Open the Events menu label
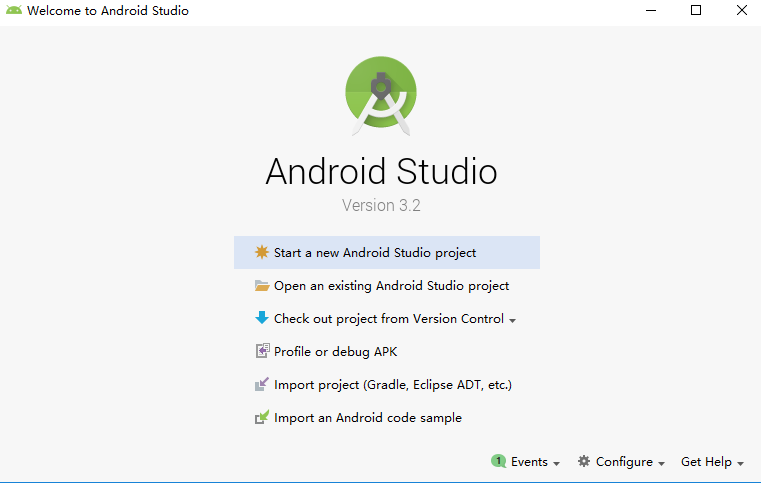The width and height of the screenshot is (761, 483). point(529,462)
